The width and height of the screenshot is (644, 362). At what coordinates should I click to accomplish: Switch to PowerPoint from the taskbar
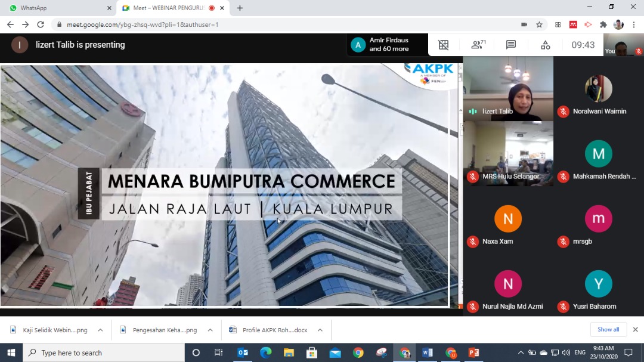(473, 352)
